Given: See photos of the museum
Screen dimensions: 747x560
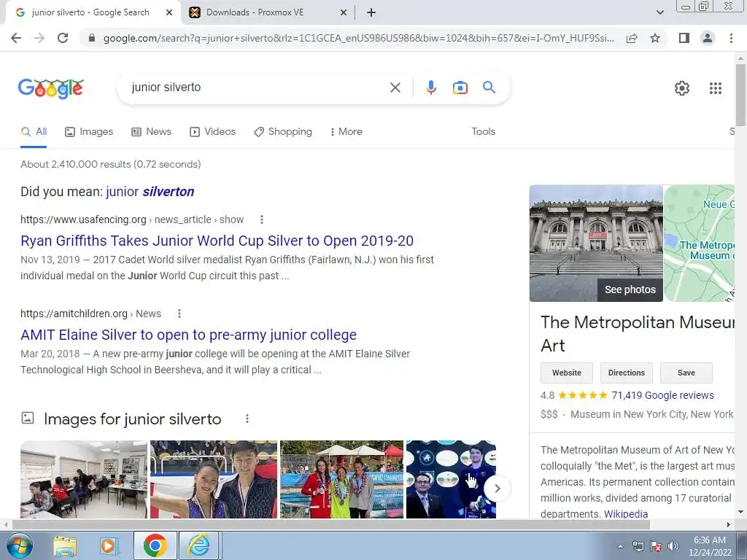Looking at the screenshot, I should [x=630, y=289].
